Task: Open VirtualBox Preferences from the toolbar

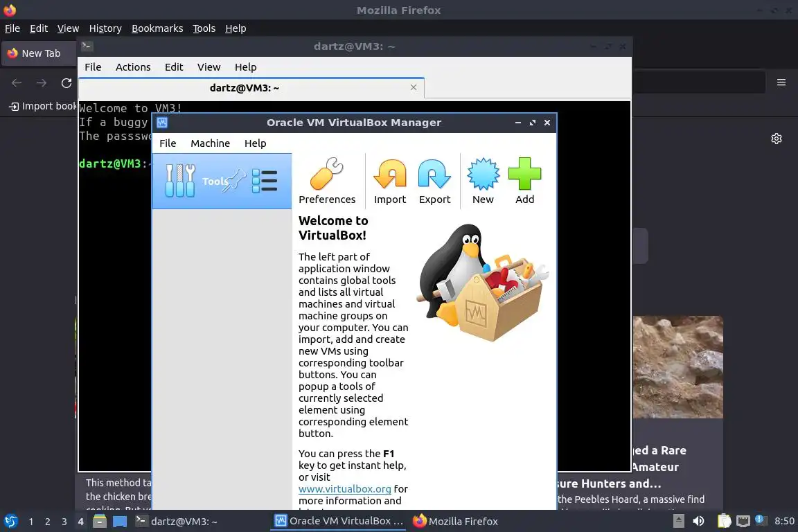Action: (x=327, y=181)
